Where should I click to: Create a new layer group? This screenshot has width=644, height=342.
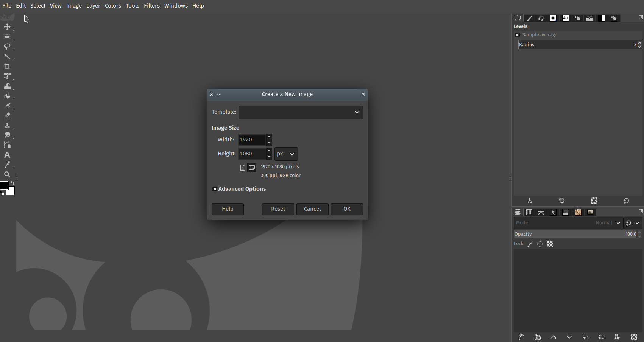[x=538, y=337]
